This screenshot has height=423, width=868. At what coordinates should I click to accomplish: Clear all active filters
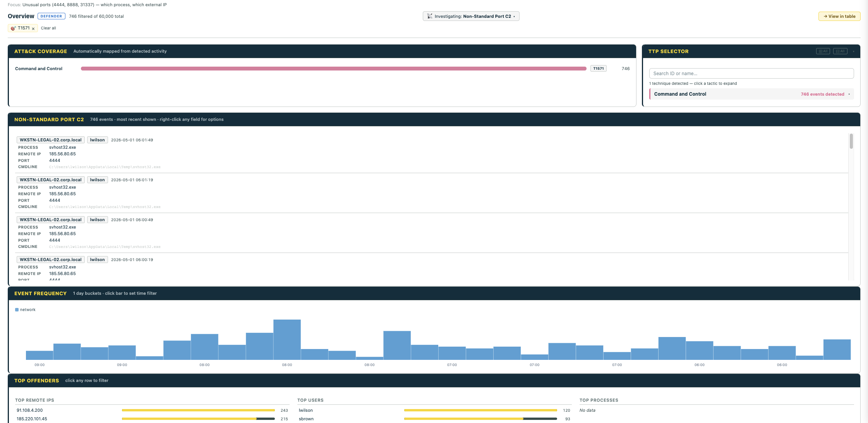[x=48, y=28]
